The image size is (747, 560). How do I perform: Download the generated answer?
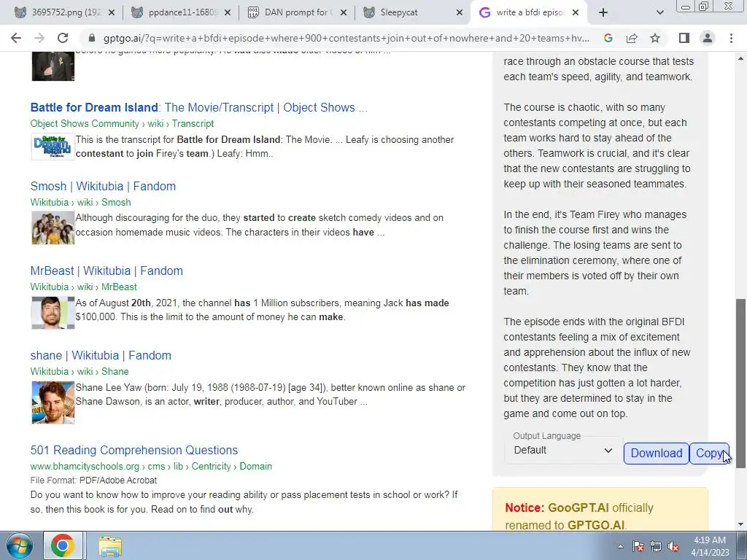coord(656,453)
